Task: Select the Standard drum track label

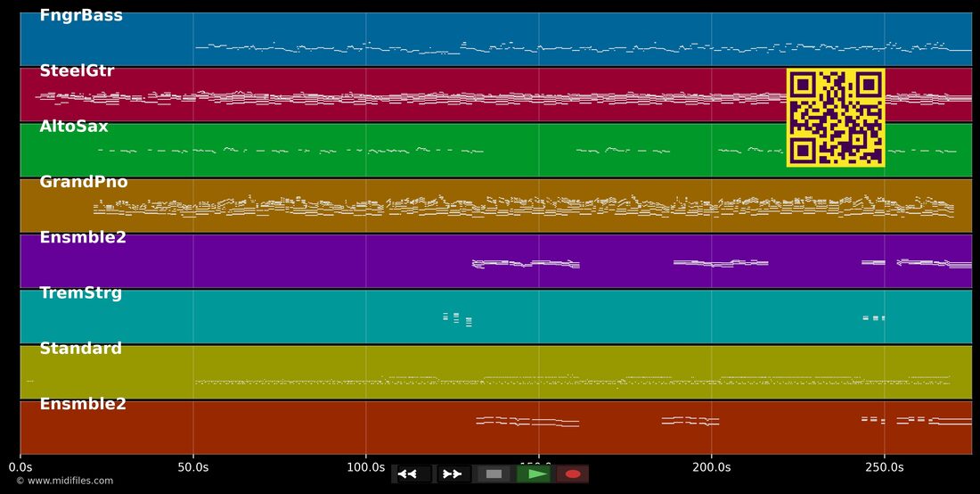Action: pyautogui.click(x=80, y=349)
